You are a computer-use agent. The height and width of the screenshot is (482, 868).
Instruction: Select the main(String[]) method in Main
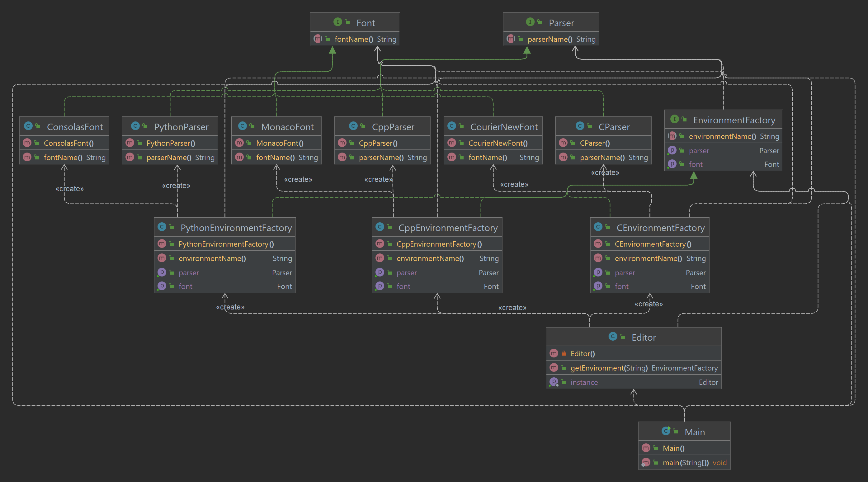pos(685,462)
